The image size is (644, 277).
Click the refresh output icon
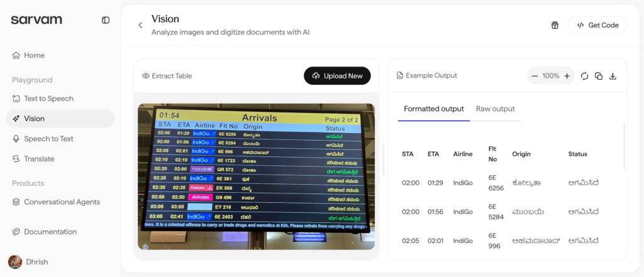coord(584,76)
